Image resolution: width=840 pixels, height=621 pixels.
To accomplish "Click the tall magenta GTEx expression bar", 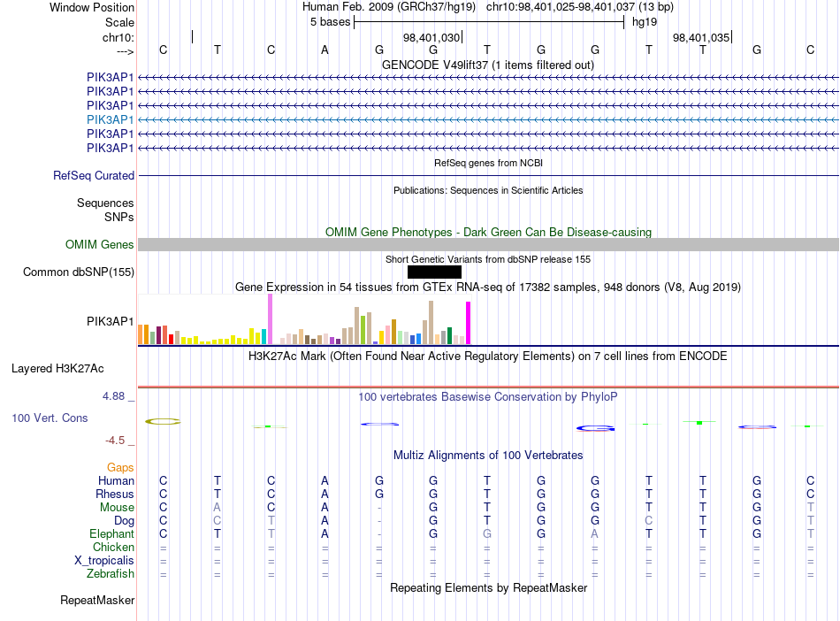I will pyautogui.click(x=469, y=323).
